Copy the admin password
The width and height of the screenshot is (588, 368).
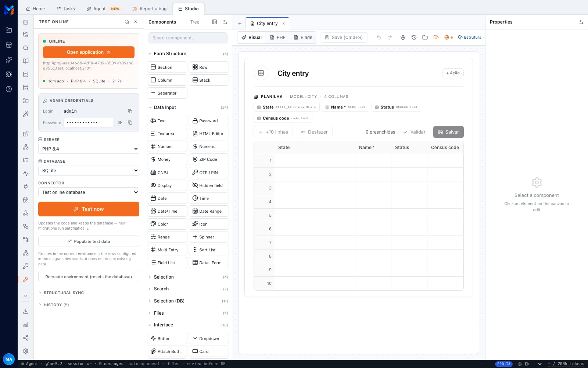[130, 123]
